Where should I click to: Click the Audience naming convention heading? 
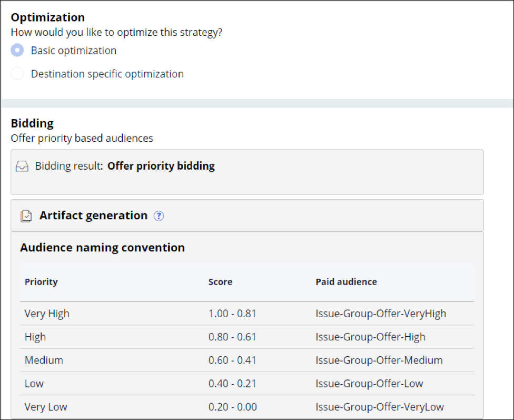click(102, 248)
